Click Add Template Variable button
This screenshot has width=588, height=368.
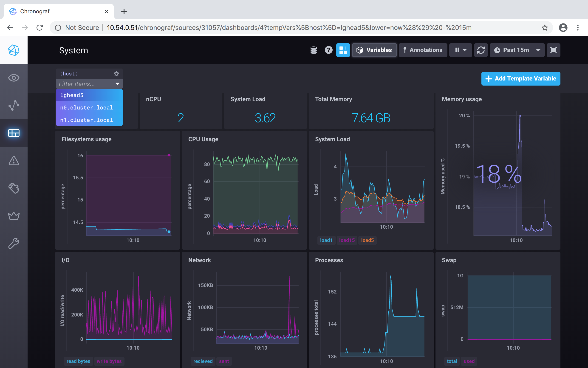coord(521,79)
